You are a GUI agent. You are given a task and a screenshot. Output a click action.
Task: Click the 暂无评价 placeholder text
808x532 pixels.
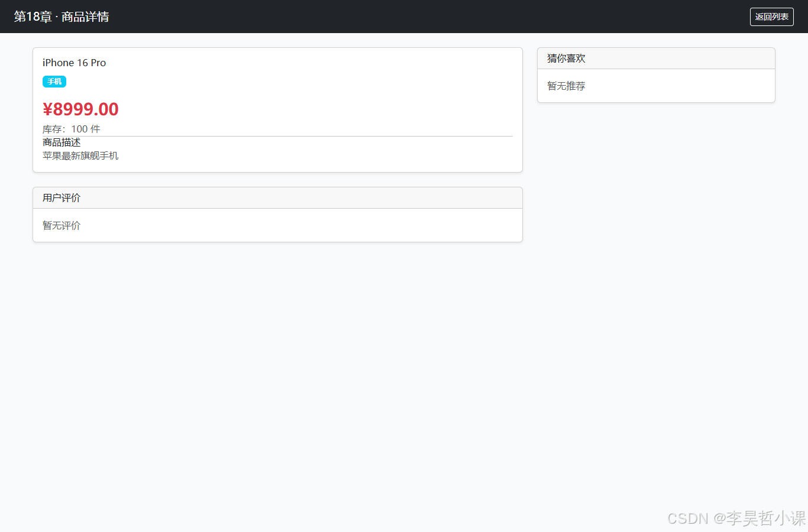[62, 225]
